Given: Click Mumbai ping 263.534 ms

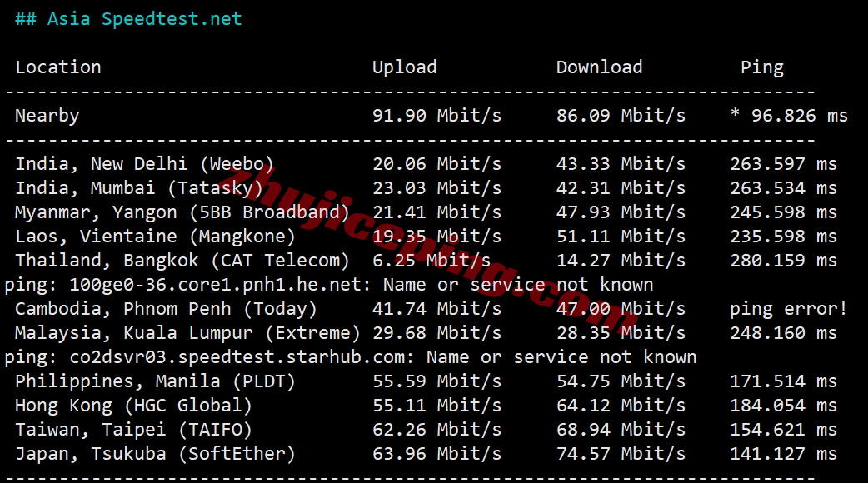Looking at the screenshot, I should pyautogui.click(x=783, y=188).
